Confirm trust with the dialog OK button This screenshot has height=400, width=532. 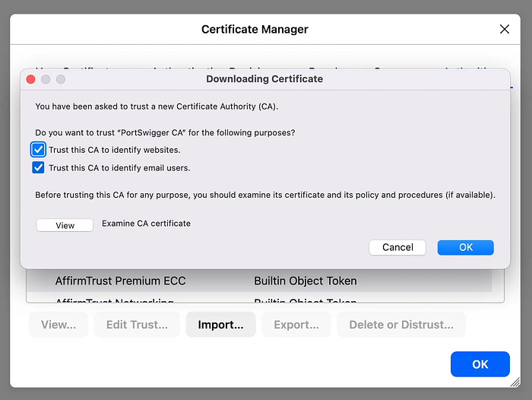click(465, 247)
